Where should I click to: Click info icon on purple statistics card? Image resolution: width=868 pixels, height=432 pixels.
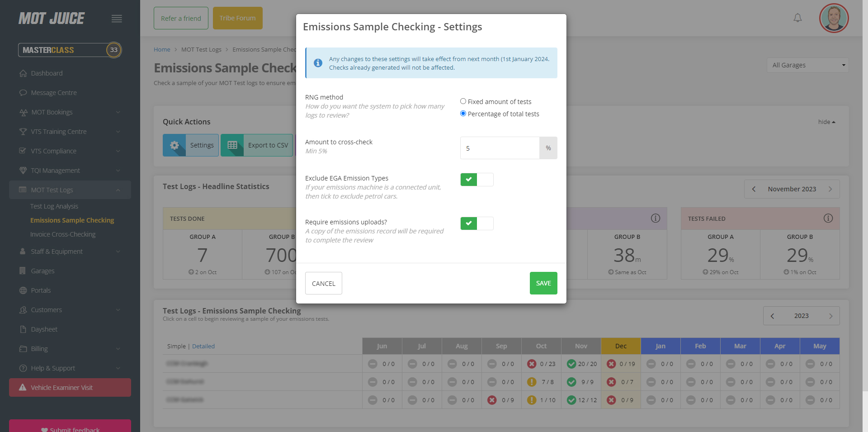click(x=656, y=218)
